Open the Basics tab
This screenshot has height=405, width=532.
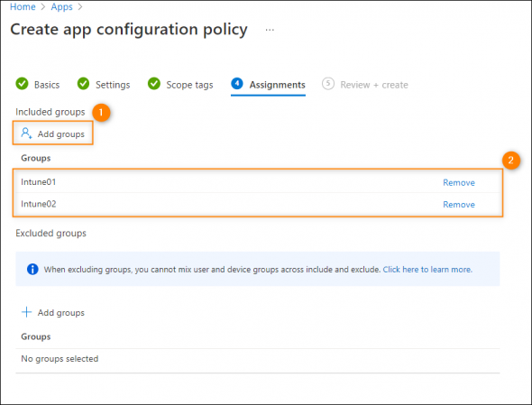[47, 85]
